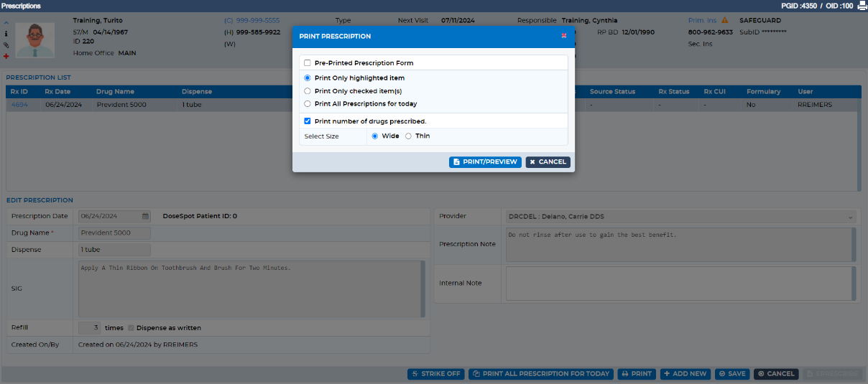868x384 pixels.
Task: Collapse patient header with up chevron
Action: coord(6,22)
